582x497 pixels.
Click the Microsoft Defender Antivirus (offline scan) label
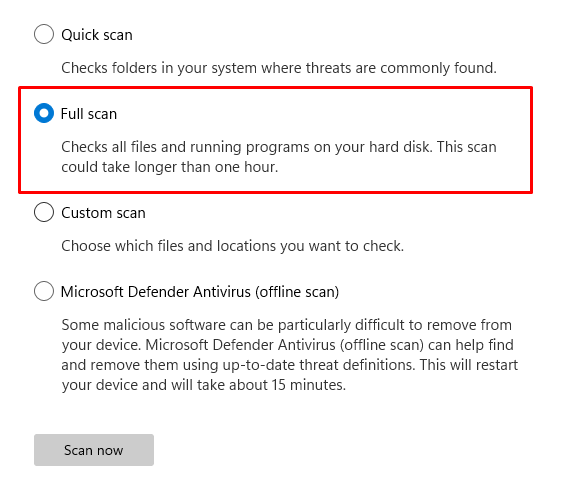tap(200, 292)
